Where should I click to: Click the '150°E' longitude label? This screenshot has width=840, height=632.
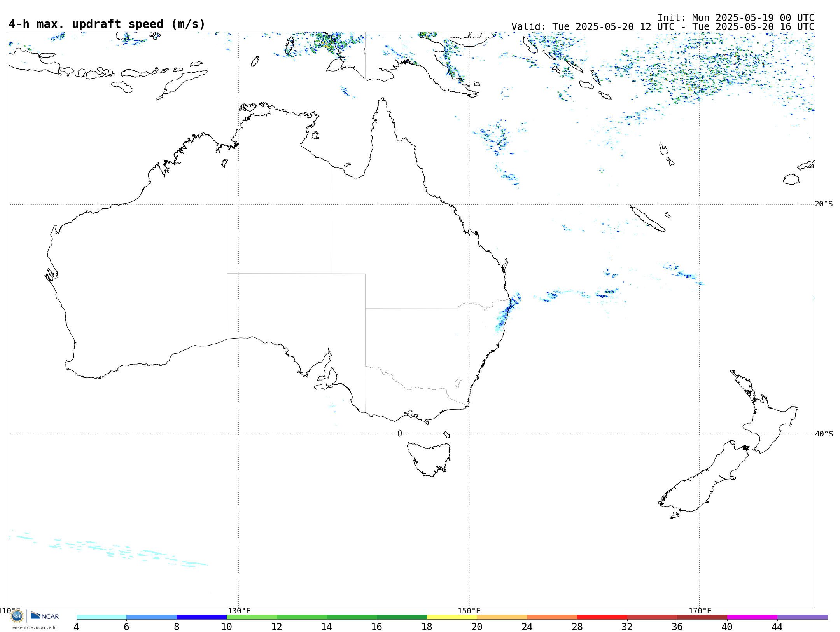[x=469, y=611]
